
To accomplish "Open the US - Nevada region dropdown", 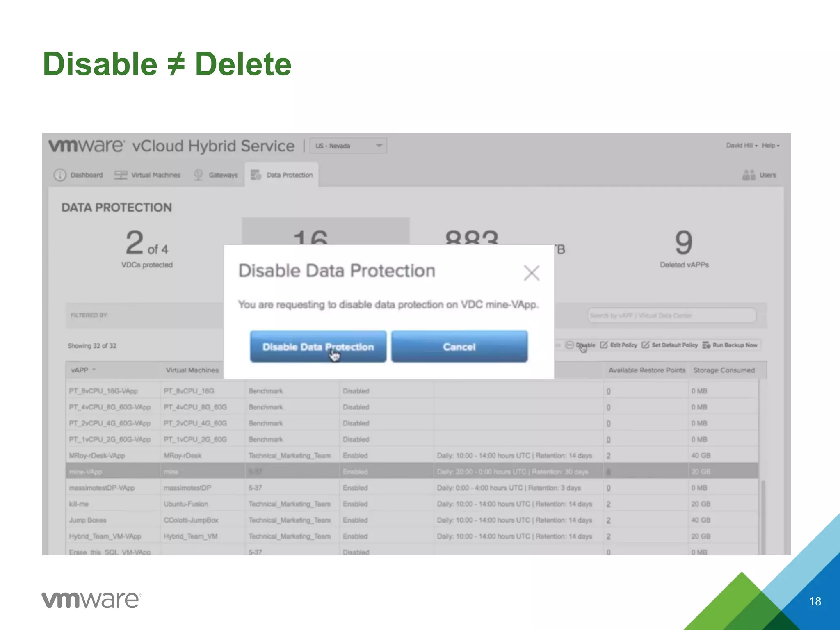I will (x=348, y=146).
